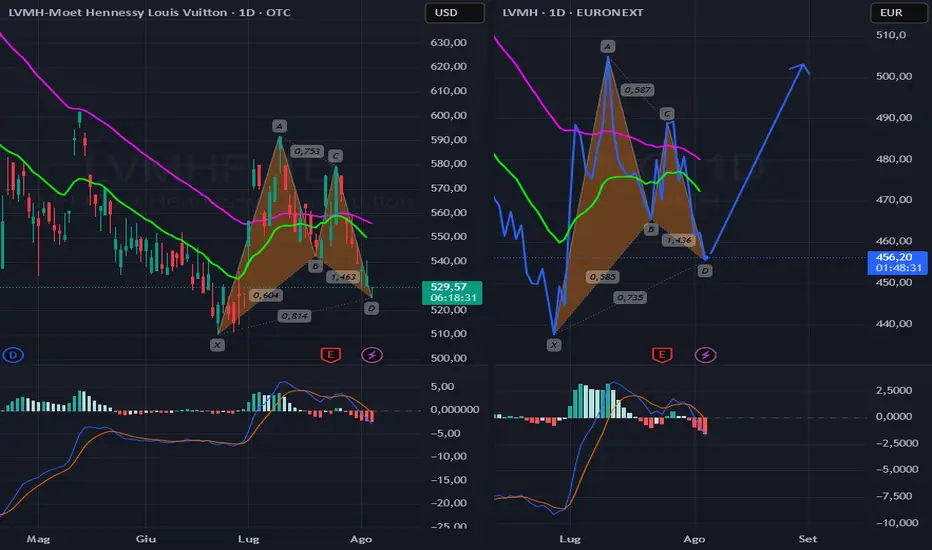This screenshot has width=932, height=550.
Task: Click the −20,00 MACD level on left scale
Action: tap(449, 503)
